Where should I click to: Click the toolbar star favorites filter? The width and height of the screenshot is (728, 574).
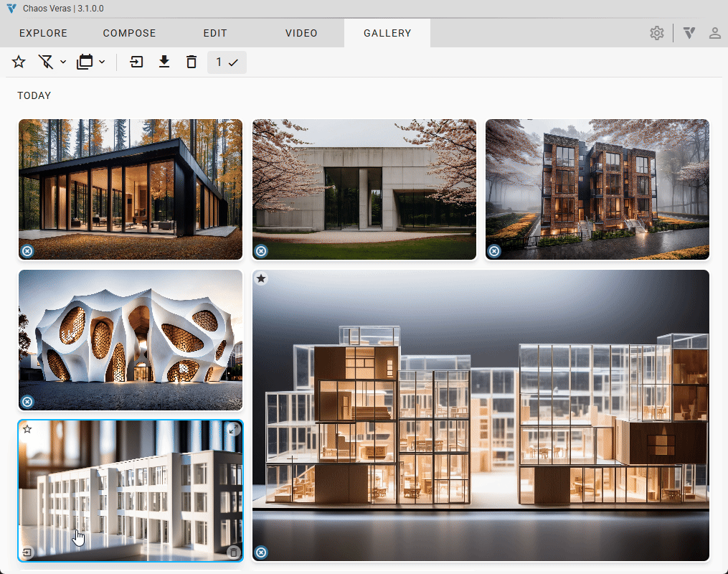click(x=19, y=62)
